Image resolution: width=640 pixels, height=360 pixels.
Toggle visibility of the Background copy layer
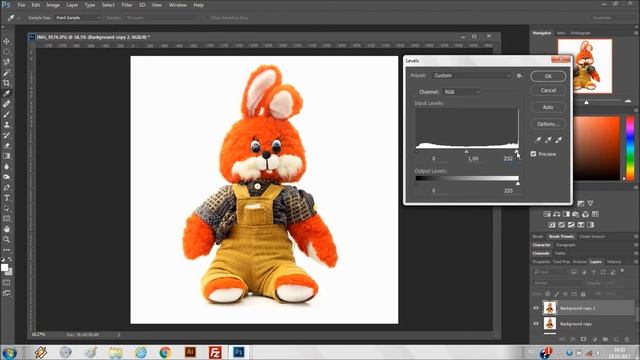click(x=536, y=324)
